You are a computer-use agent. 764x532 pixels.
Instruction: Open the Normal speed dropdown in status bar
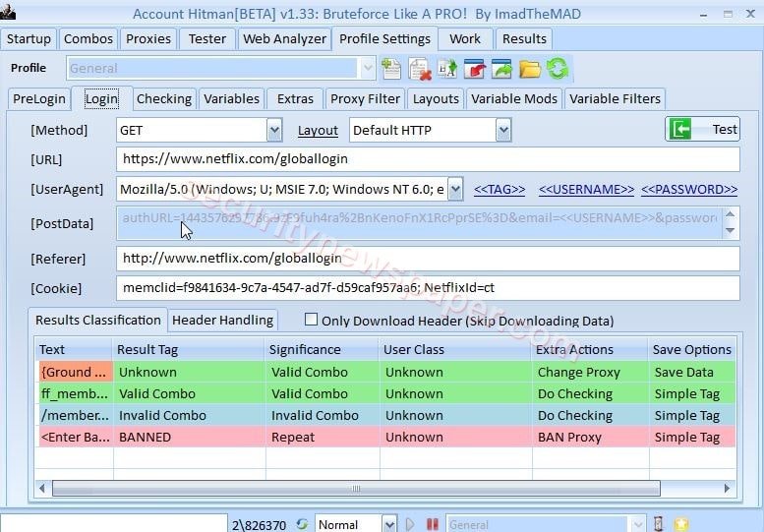tap(389, 524)
